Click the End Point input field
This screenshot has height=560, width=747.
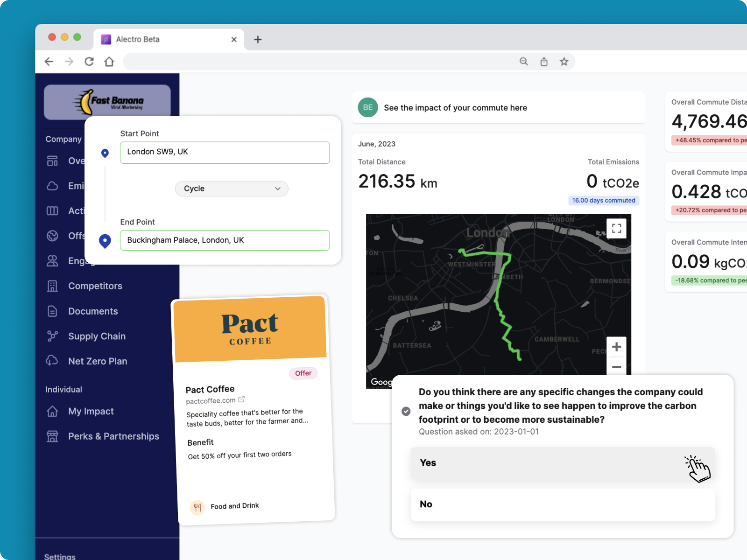click(225, 240)
